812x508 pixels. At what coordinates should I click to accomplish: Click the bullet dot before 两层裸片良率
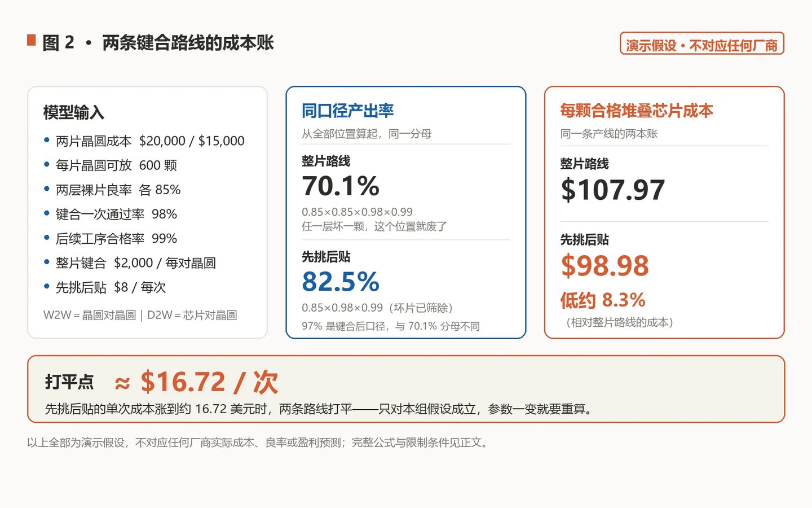coord(47,189)
